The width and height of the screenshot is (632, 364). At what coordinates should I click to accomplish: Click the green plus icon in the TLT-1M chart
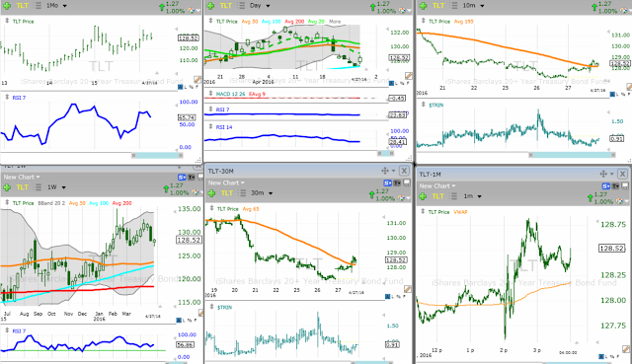(x=423, y=196)
